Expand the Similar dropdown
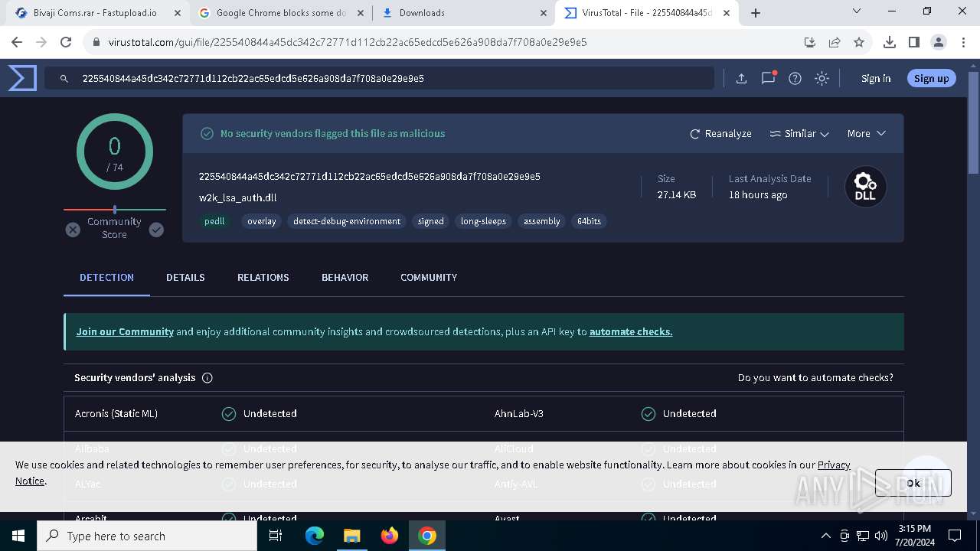The image size is (980, 551). [799, 133]
